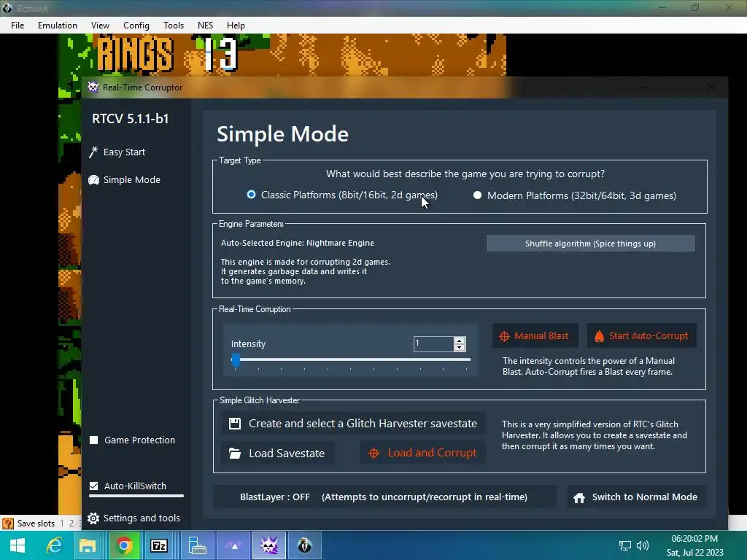This screenshot has height=560, width=747.
Task: Increase intensity with spinner up arrow
Action: [x=460, y=341]
